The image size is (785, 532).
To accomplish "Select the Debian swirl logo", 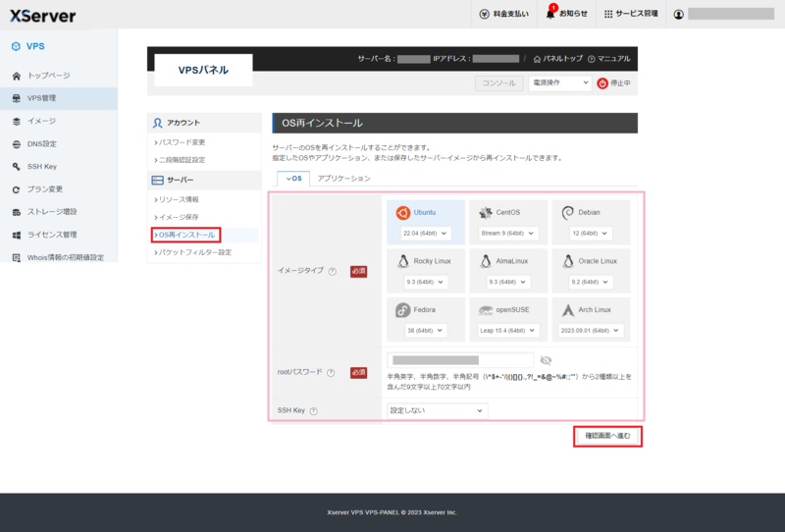I will point(568,213).
